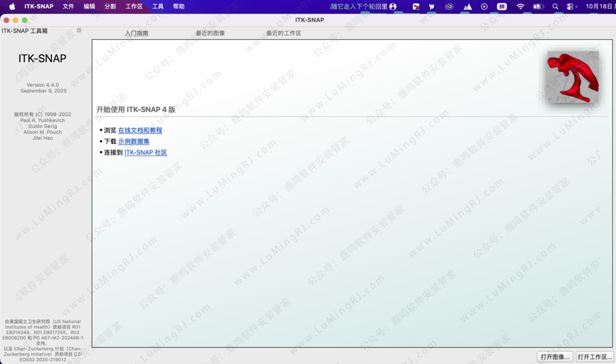Open Control Center from menu bar
616x364 pixels.
pos(570,6)
